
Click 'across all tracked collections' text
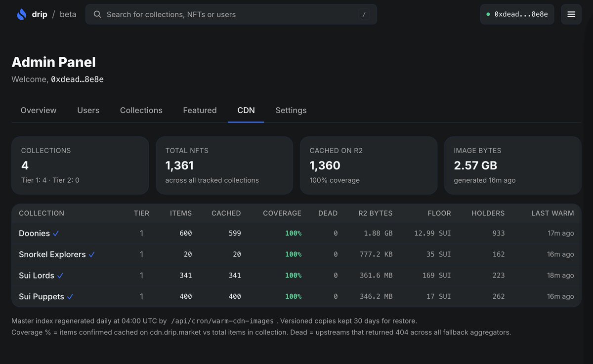pos(212,180)
